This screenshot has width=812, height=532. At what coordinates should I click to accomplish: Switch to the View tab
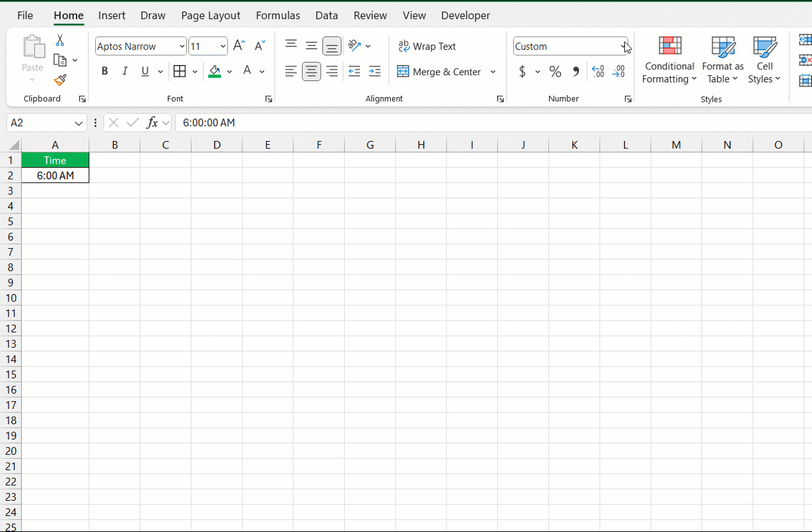pyautogui.click(x=414, y=15)
